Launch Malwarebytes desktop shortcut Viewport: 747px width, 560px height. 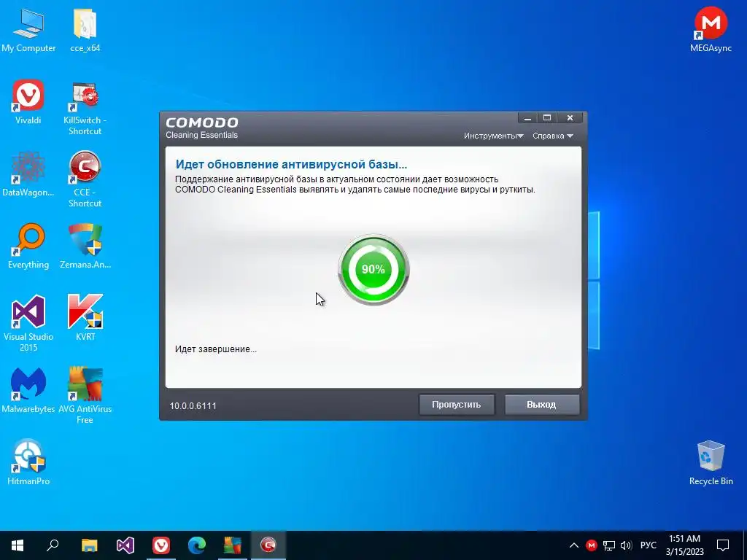[28, 391]
